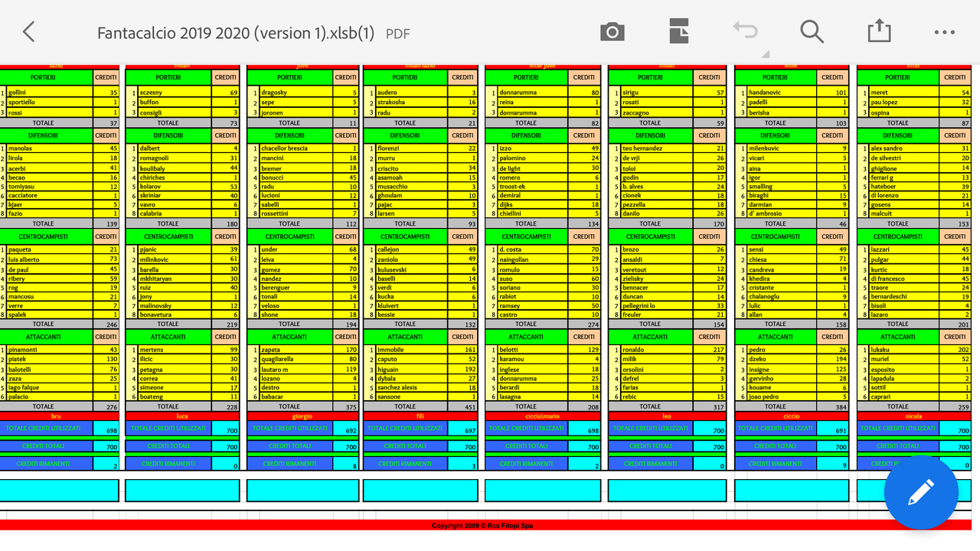Select the striker cell piatek
This screenshot has height=551, width=980.
click(x=50, y=360)
